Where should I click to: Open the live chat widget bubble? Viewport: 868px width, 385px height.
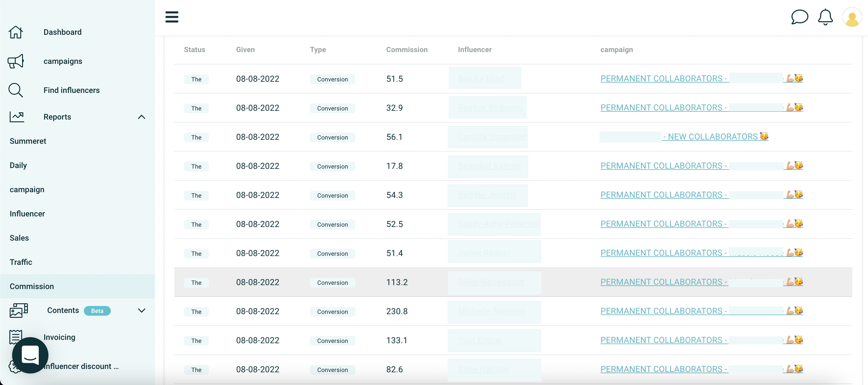(x=30, y=355)
